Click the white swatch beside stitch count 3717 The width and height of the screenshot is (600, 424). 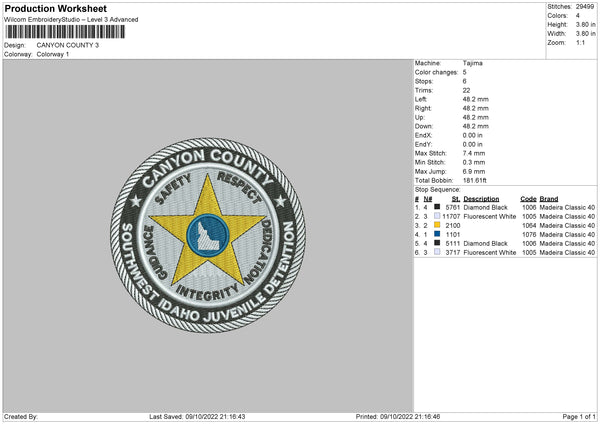coord(437,252)
